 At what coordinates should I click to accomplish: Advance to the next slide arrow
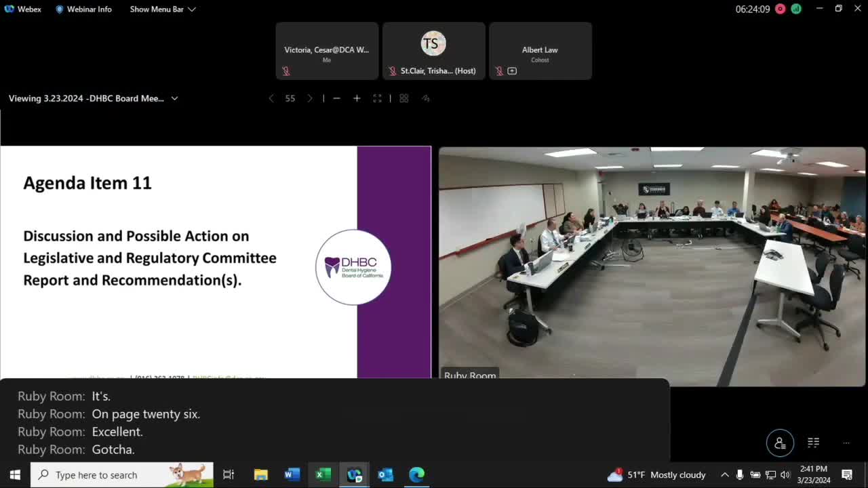[x=310, y=98]
